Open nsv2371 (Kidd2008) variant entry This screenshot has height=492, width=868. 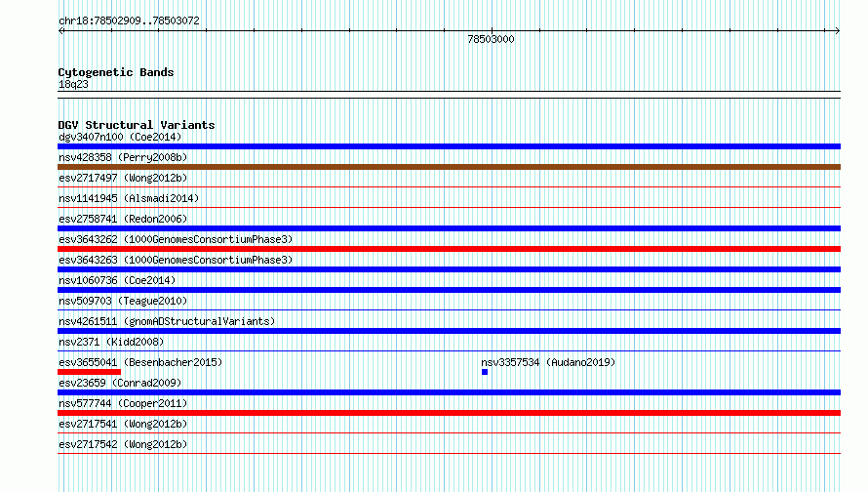[x=111, y=342]
